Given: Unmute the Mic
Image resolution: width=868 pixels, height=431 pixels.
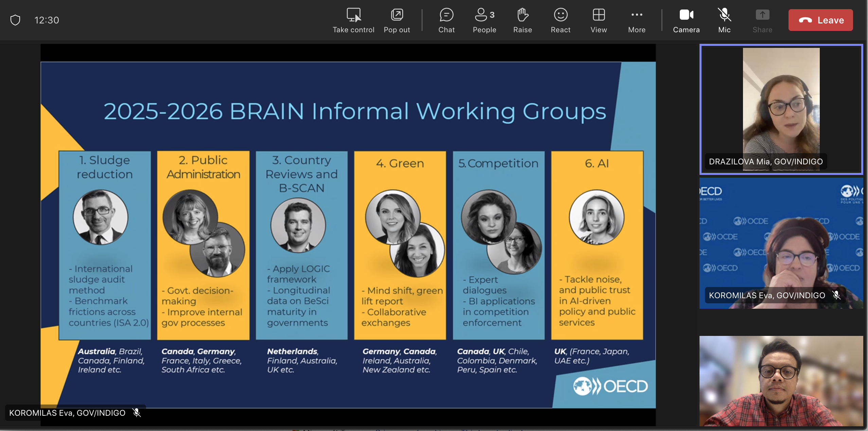Looking at the screenshot, I should (x=724, y=20).
